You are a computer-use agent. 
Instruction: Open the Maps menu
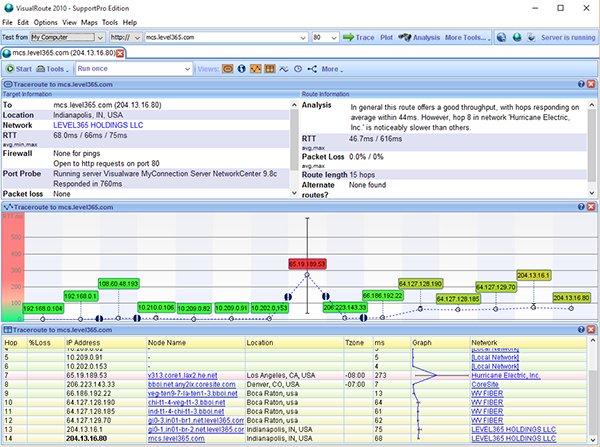87,21
